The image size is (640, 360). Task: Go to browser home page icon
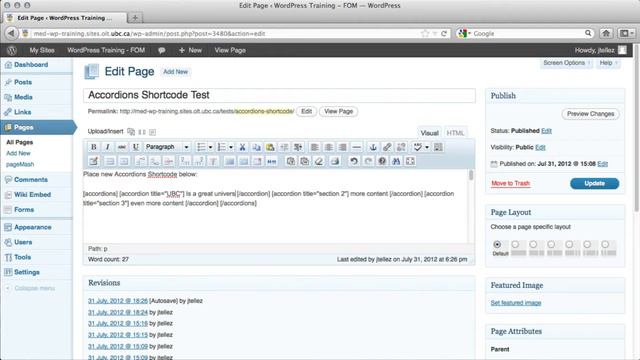pos(606,33)
